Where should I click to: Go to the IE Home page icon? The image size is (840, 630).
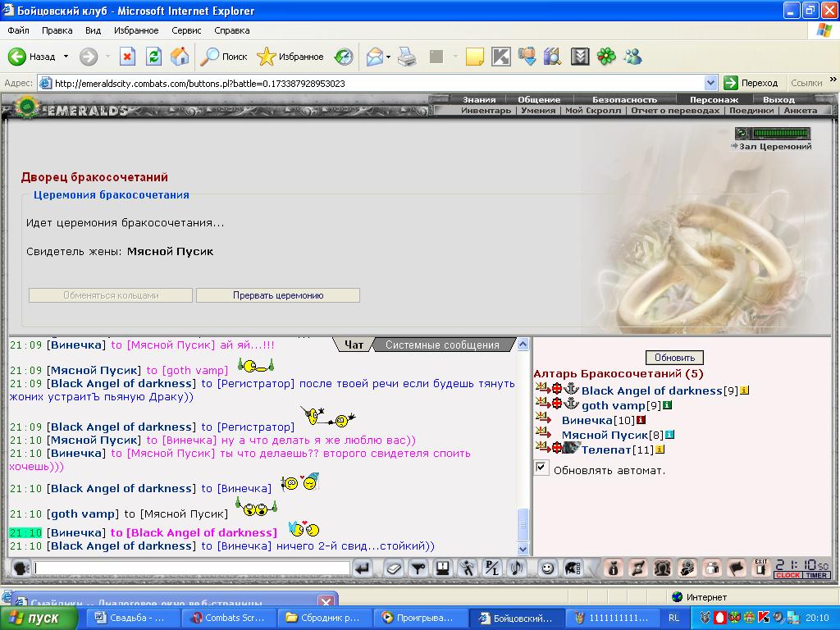click(180, 57)
